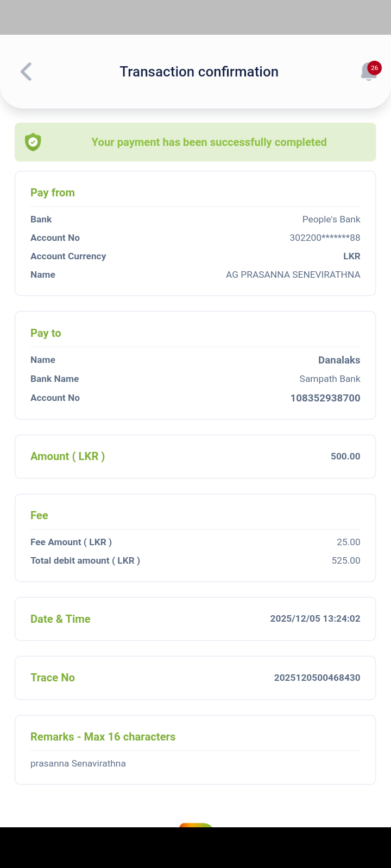Viewport: 391px width, 868px height.
Task: Tap the total debit amount 525.00
Action: point(346,560)
